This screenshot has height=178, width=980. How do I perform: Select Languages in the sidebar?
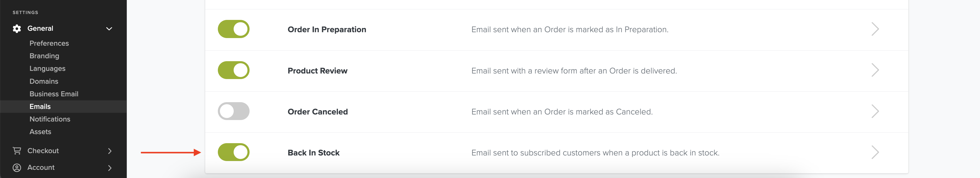pyautogui.click(x=47, y=68)
